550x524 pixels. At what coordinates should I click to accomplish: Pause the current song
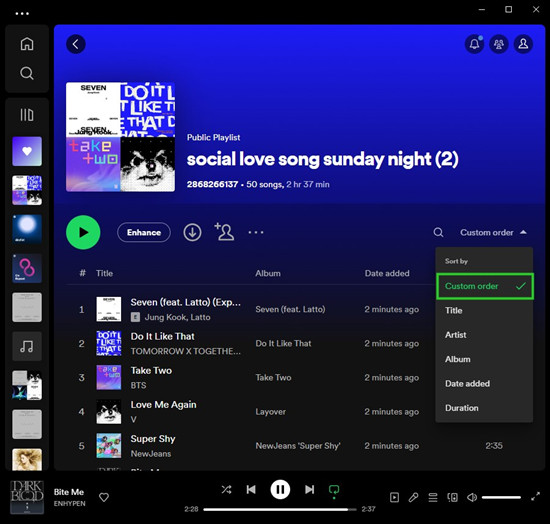click(280, 490)
